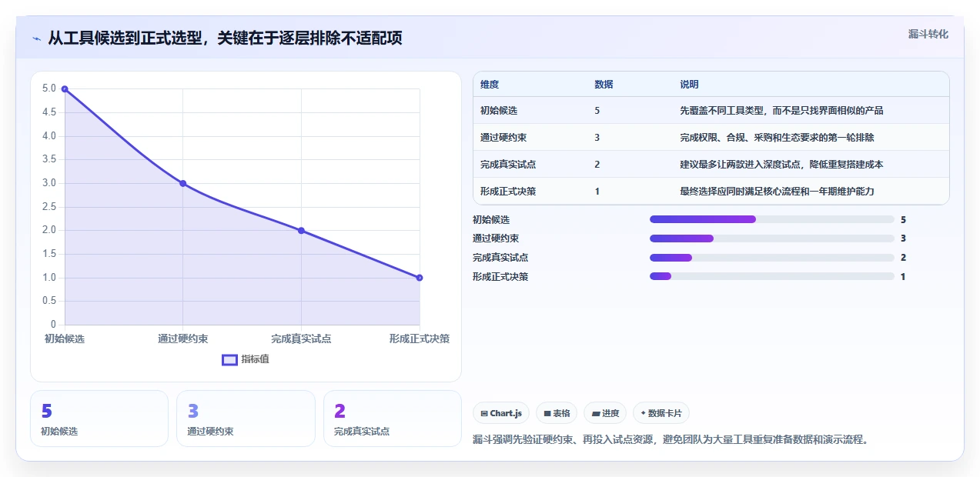The image size is (980, 477).
Task: Click data value 3 in 通过硬约束 row
Action: 597,138
